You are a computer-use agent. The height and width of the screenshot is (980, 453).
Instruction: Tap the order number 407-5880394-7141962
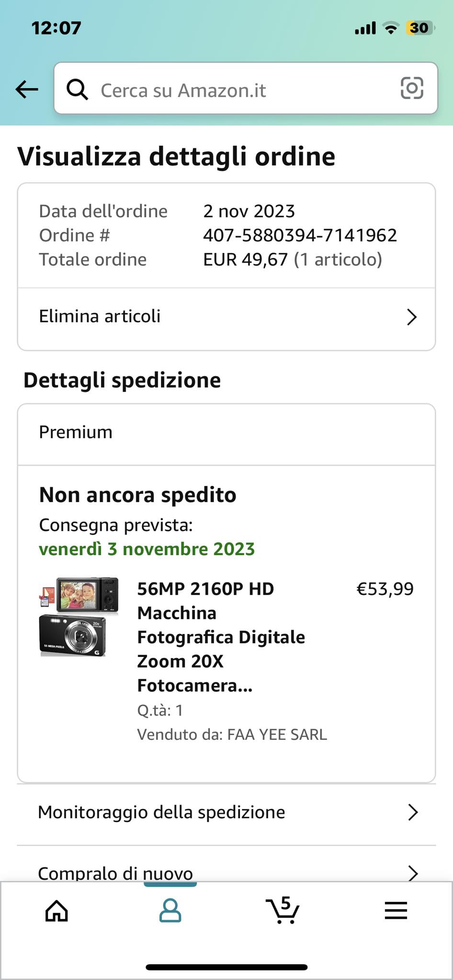(x=300, y=235)
